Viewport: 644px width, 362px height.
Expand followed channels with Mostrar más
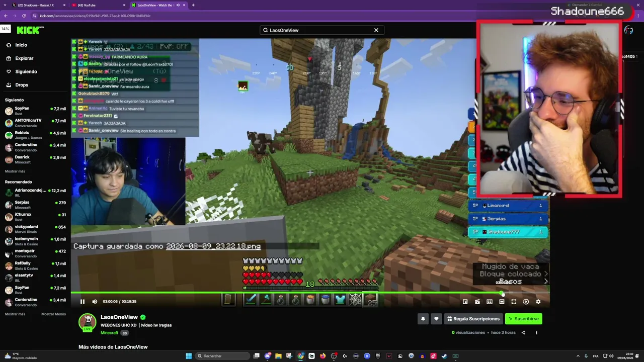[x=15, y=171]
